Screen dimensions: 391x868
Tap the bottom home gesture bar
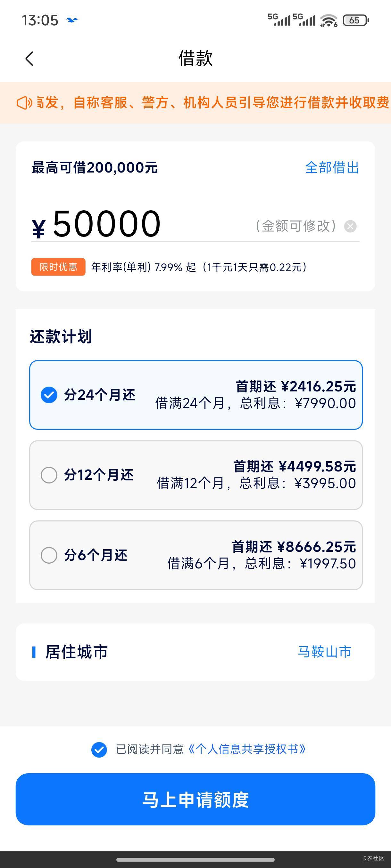pyautogui.click(x=195, y=860)
